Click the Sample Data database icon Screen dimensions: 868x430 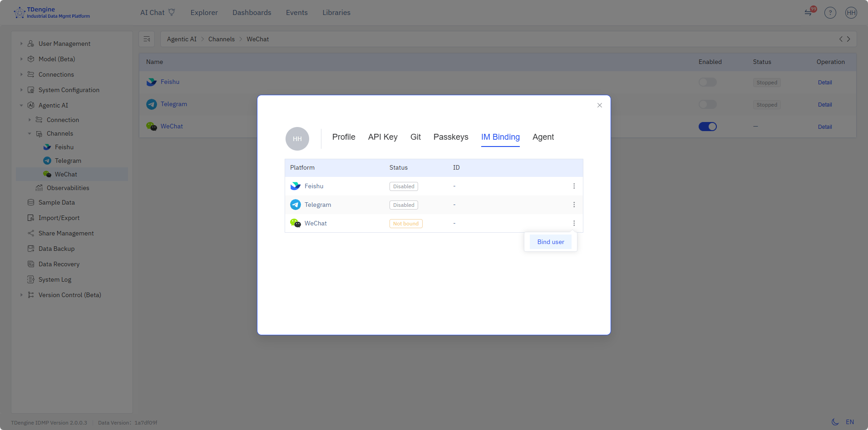[x=31, y=202]
